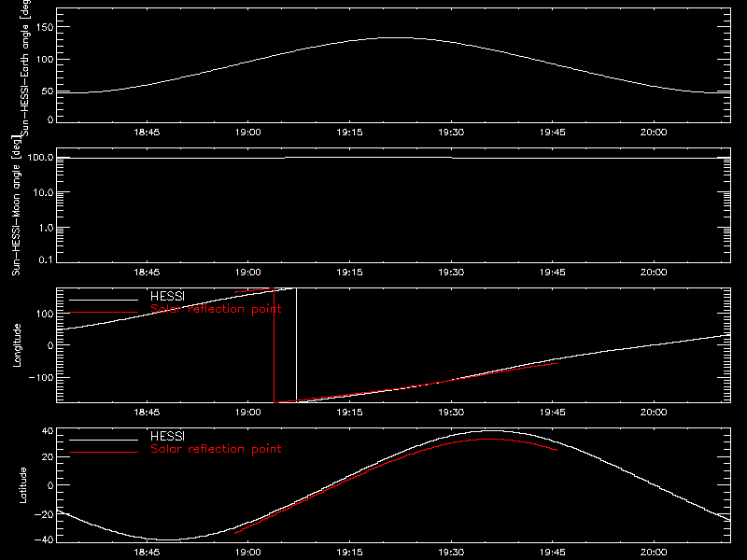Click the "19:15" tick label under the Moon angle plot
Screen dimensions: 747x560
pyautogui.click(x=349, y=273)
